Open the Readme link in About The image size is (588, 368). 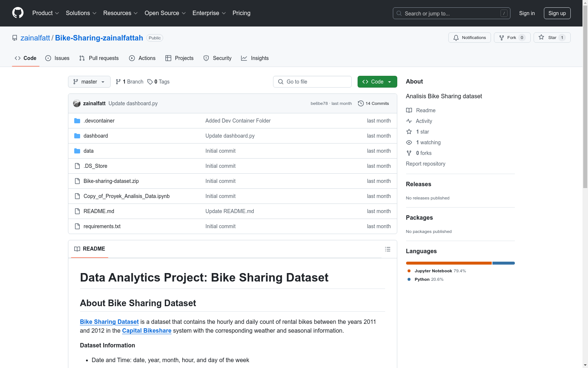click(x=421, y=110)
